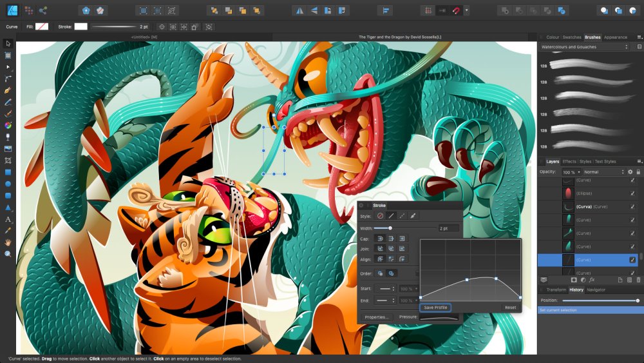Select the Triangle shape tool
644x363 pixels.
(x=8, y=207)
